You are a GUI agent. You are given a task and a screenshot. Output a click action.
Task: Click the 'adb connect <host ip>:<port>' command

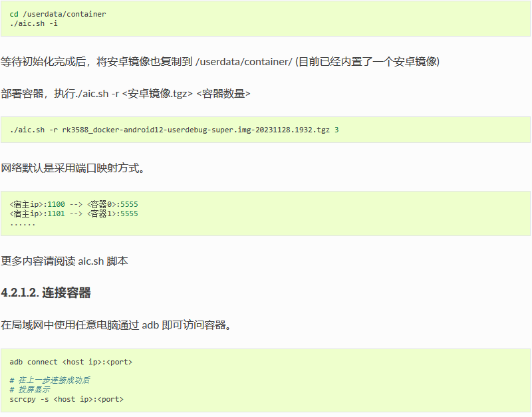tap(71, 362)
